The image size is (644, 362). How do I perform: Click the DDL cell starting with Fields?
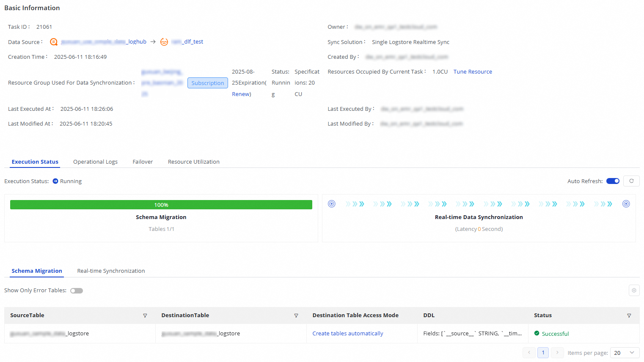click(473, 333)
